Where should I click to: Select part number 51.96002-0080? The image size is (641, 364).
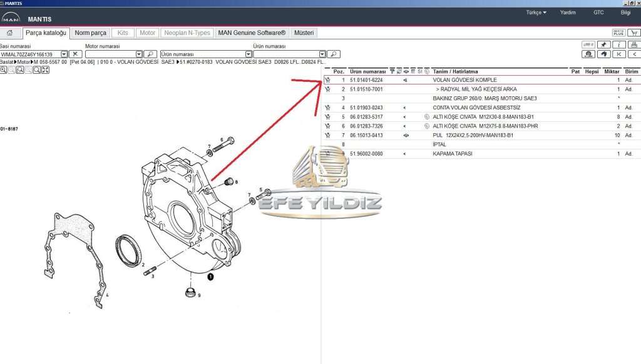click(366, 154)
